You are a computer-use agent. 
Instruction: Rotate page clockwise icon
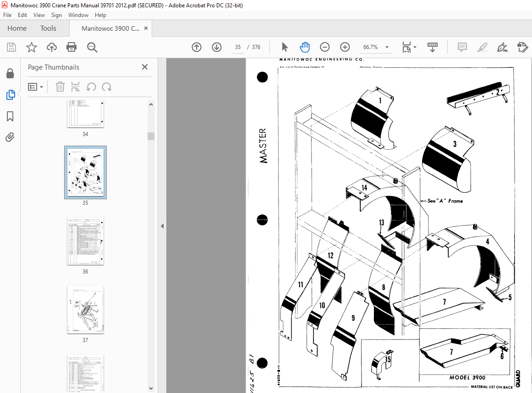click(106, 87)
